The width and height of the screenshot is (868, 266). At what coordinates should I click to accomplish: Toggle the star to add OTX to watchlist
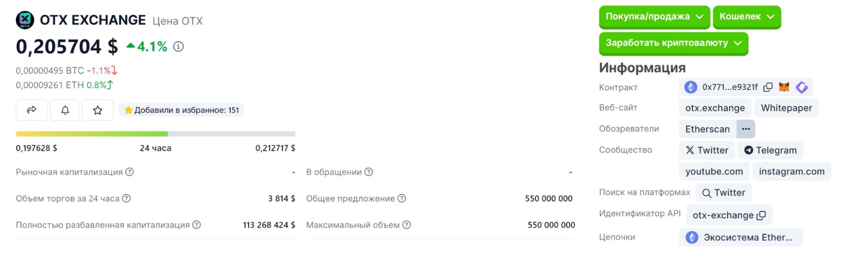pyautogui.click(x=98, y=110)
